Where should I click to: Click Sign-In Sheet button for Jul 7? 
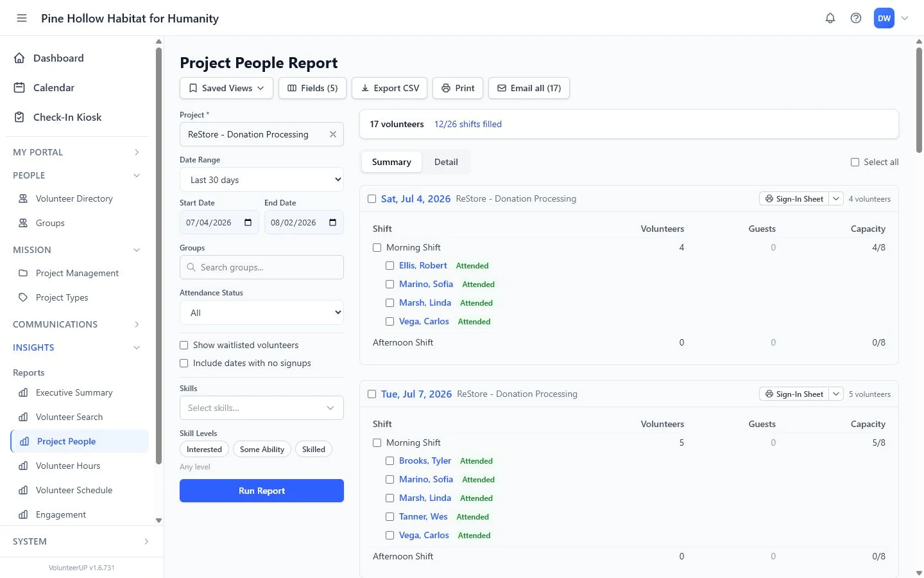(794, 394)
